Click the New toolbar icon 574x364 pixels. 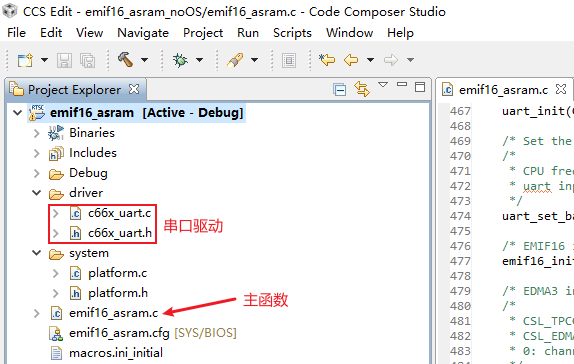(x=25, y=60)
